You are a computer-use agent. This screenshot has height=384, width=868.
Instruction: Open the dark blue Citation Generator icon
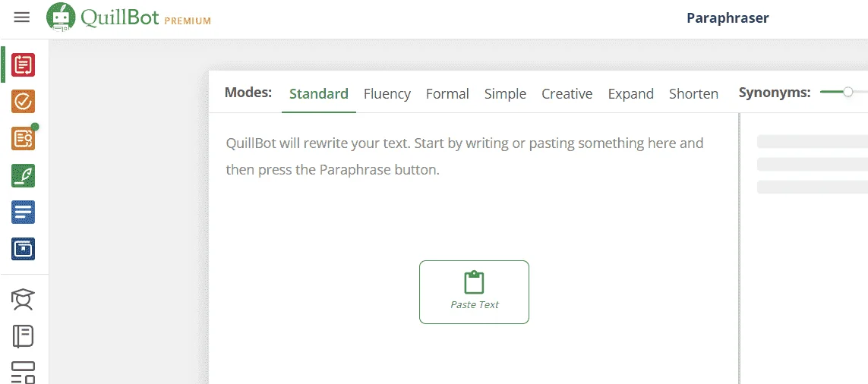pyautogui.click(x=24, y=249)
